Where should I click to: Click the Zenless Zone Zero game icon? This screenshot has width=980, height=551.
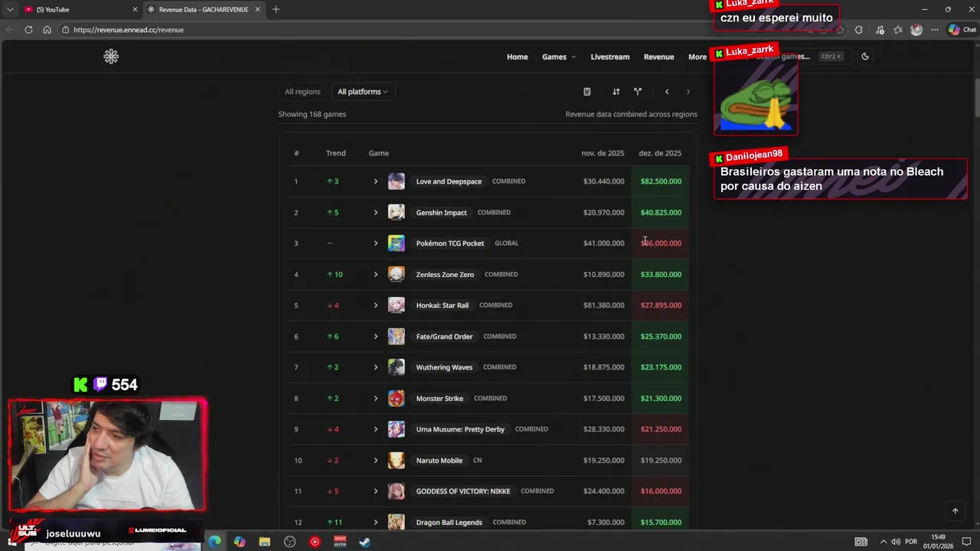396,275
